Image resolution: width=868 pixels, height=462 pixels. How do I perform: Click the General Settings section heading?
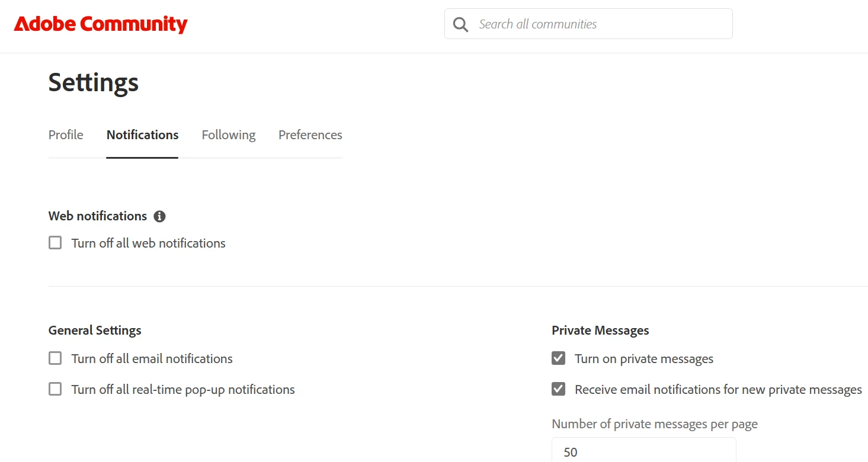95,331
